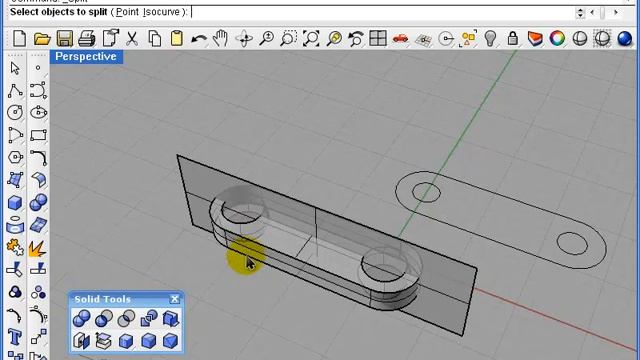
Task: Click Boolean Intersection in Solid Tools
Action: click(x=126, y=318)
